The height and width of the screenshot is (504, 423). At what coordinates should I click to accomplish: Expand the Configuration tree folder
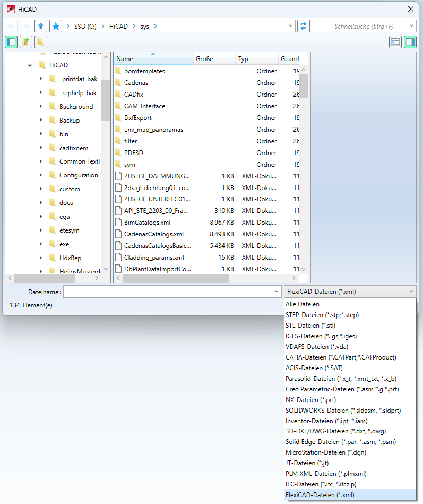(41, 175)
